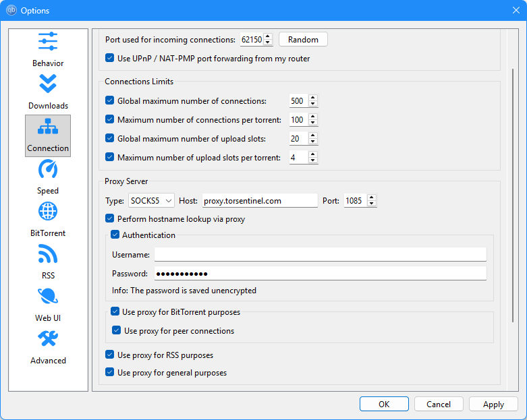
Task: Click the incoming port field 62150
Action: [252, 40]
